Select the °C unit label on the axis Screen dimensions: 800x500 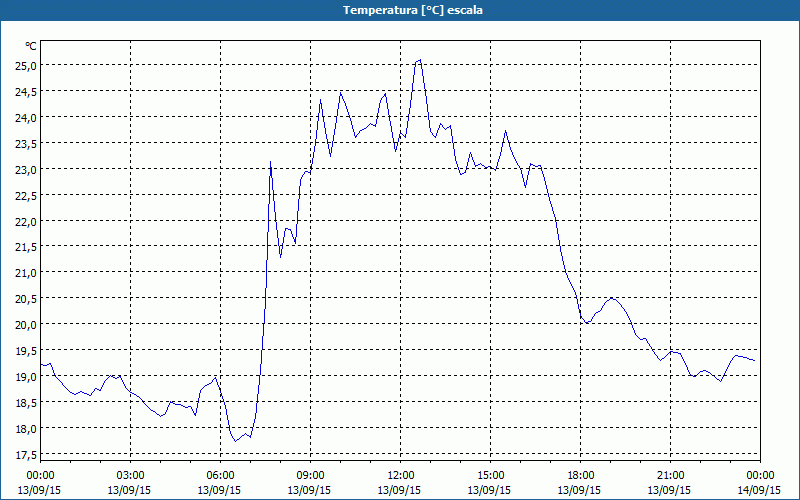[31, 46]
